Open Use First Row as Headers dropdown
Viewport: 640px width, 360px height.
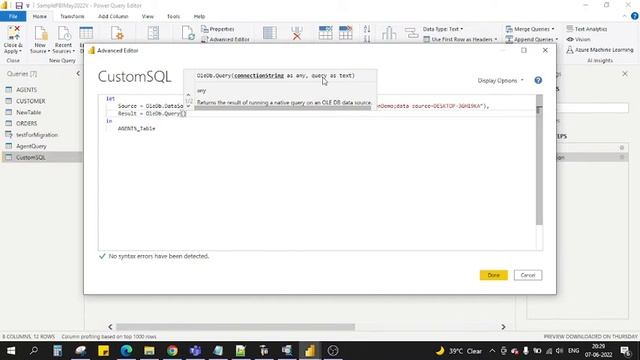(x=460, y=39)
